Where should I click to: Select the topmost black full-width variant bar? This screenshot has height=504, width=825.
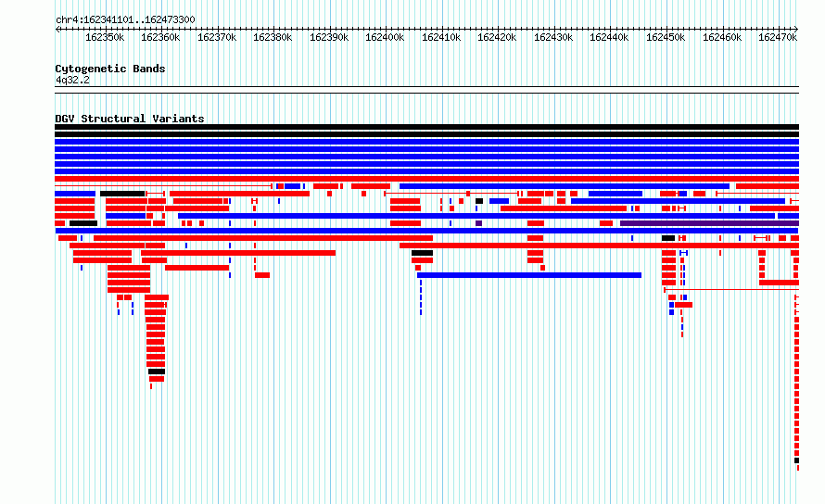(426, 127)
